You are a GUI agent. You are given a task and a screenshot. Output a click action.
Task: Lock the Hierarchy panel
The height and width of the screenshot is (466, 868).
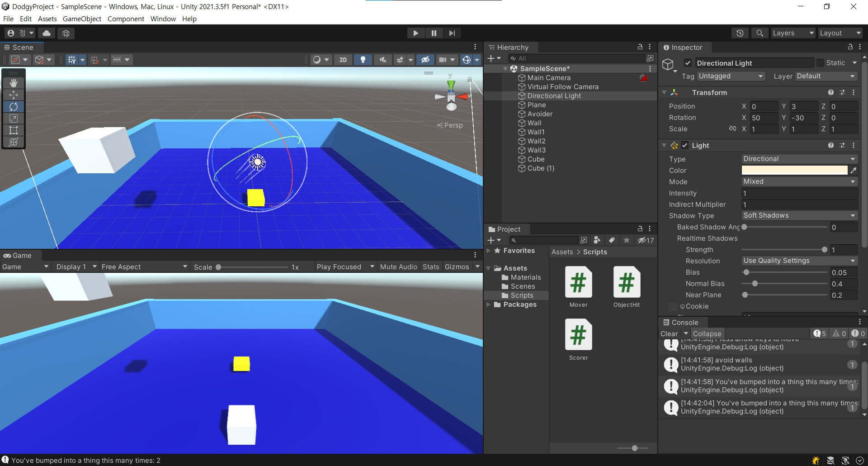(x=640, y=47)
